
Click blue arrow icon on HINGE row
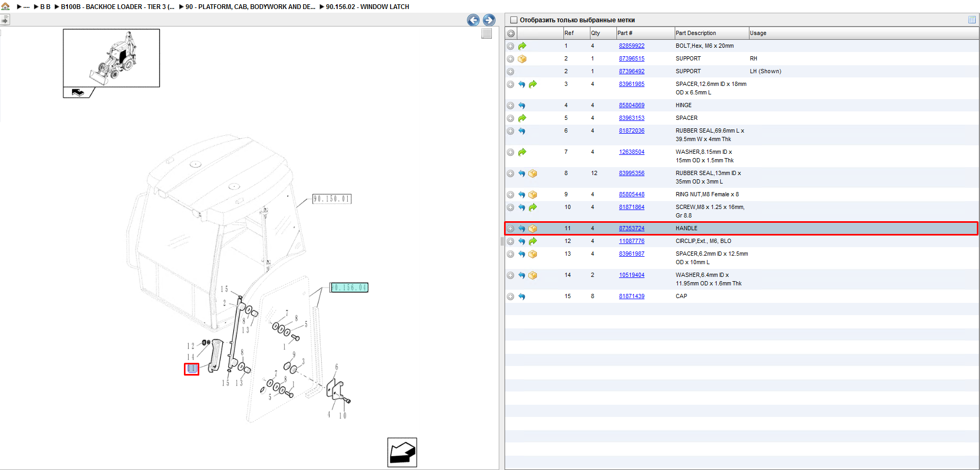tap(522, 106)
